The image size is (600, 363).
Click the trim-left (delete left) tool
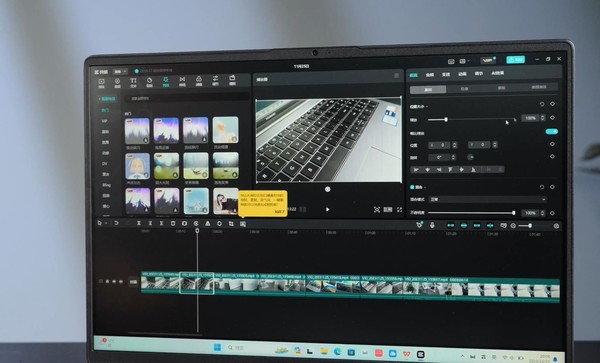pyautogui.click(x=150, y=223)
